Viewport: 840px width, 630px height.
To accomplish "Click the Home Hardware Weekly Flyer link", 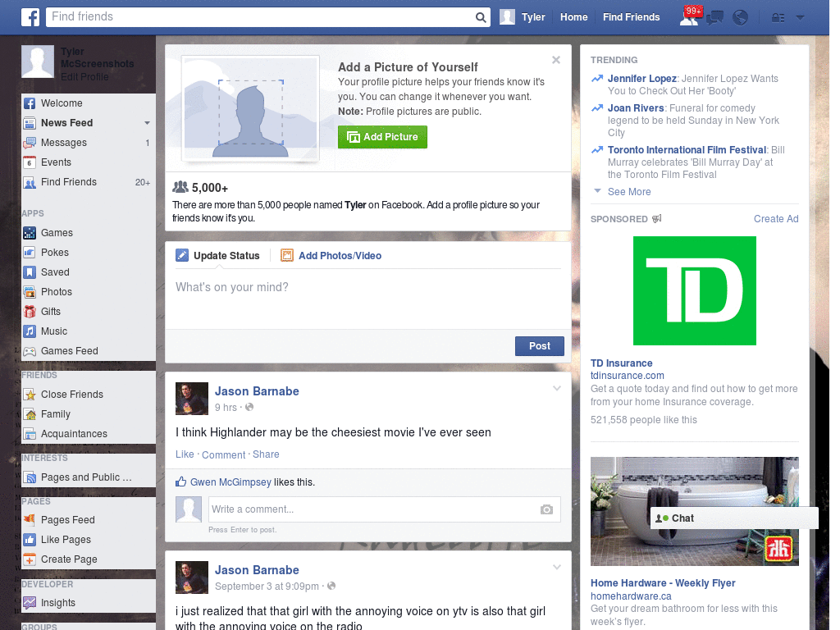I will 663,583.
